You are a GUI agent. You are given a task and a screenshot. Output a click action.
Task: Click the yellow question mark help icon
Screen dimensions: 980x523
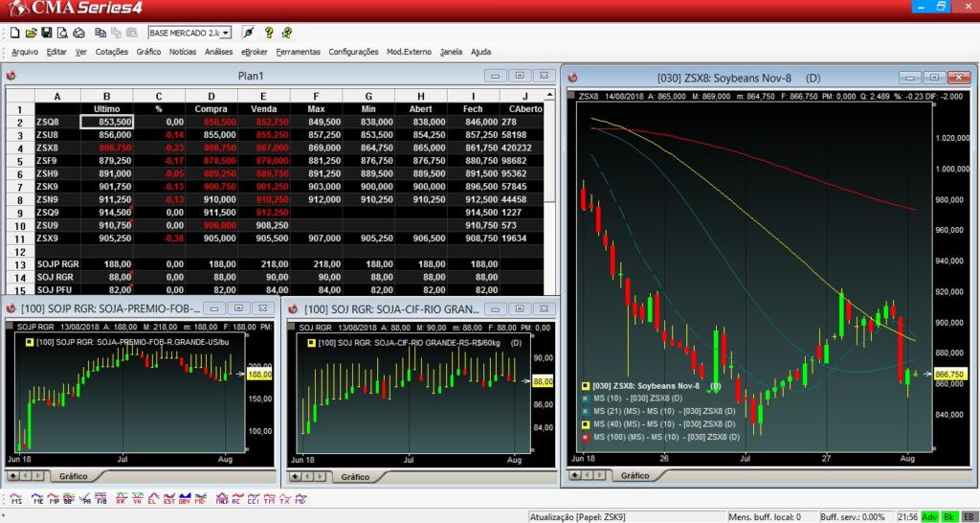[269, 33]
